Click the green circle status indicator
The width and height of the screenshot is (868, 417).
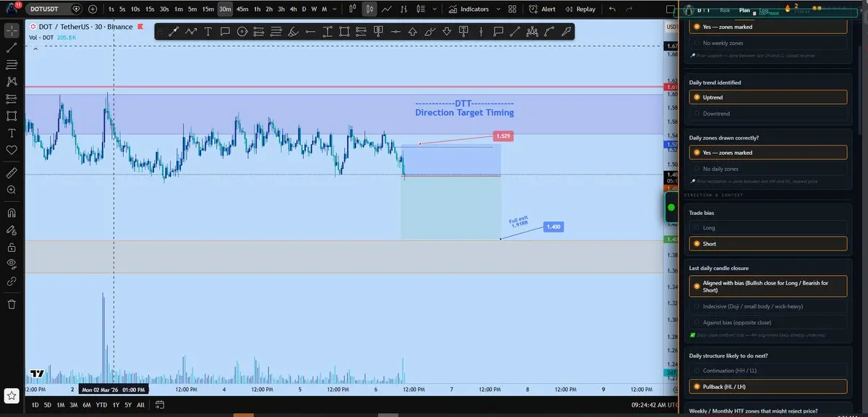tap(671, 208)
